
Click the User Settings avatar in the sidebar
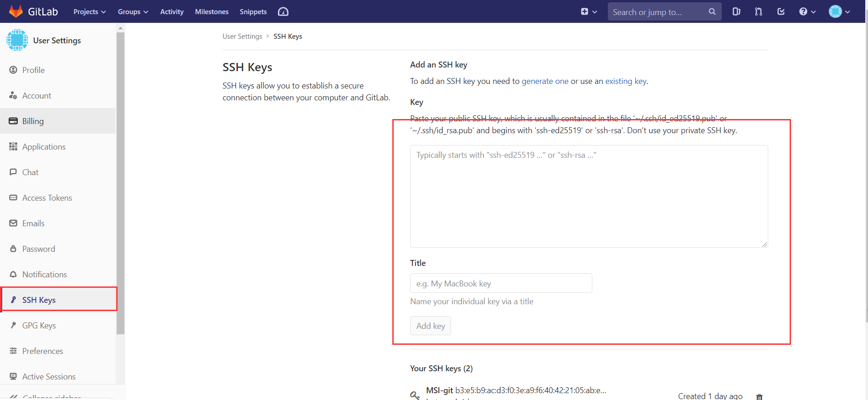[x=17, y=40]
